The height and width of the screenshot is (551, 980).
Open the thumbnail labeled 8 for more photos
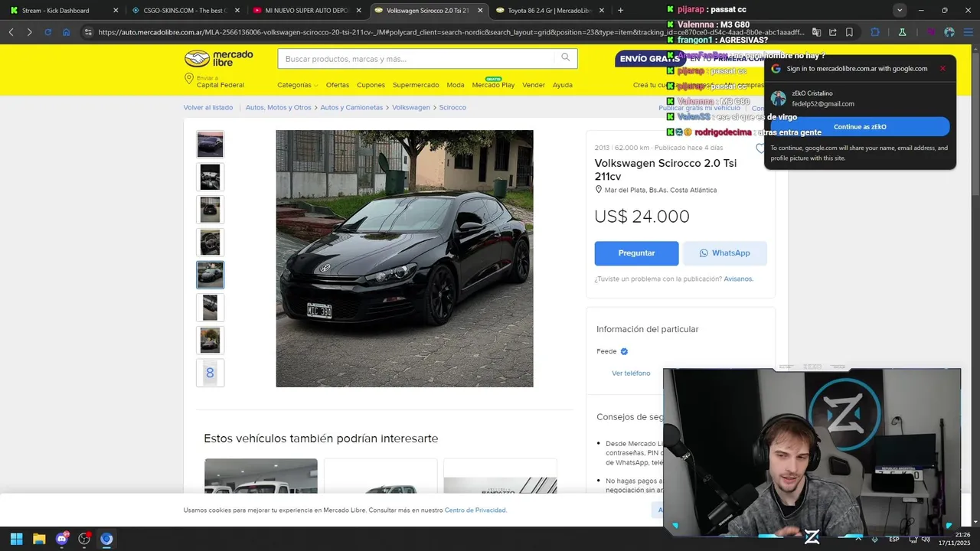210,373
